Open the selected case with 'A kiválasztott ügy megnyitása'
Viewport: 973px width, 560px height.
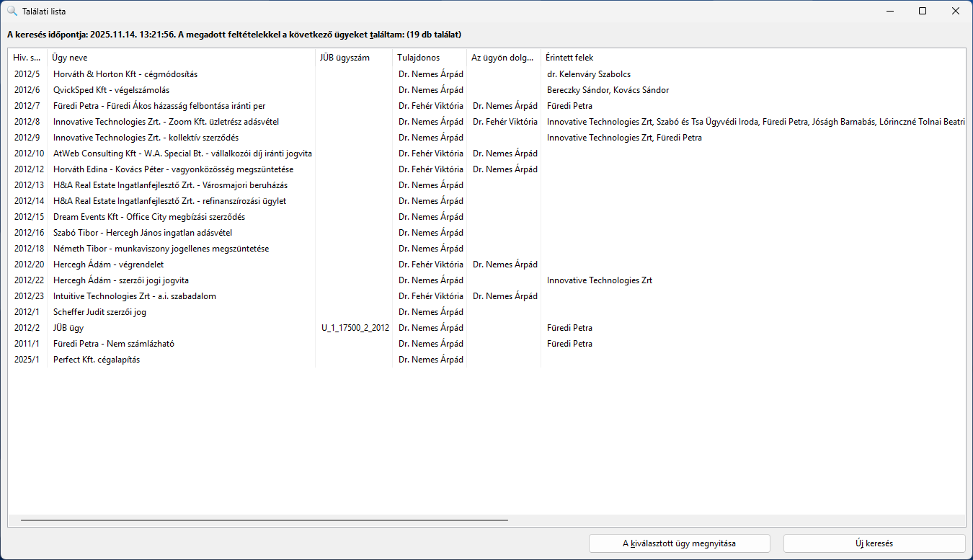[x=679, y=543]
